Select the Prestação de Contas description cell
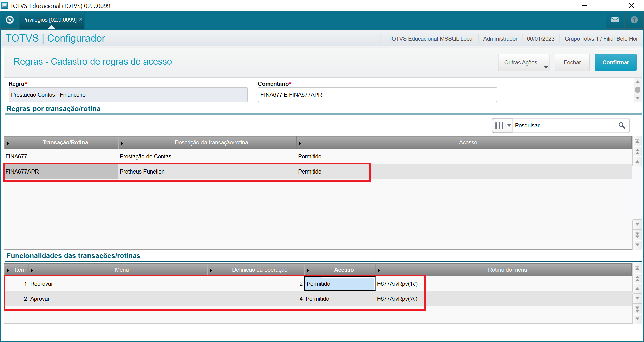 click(x=207, y=156)
